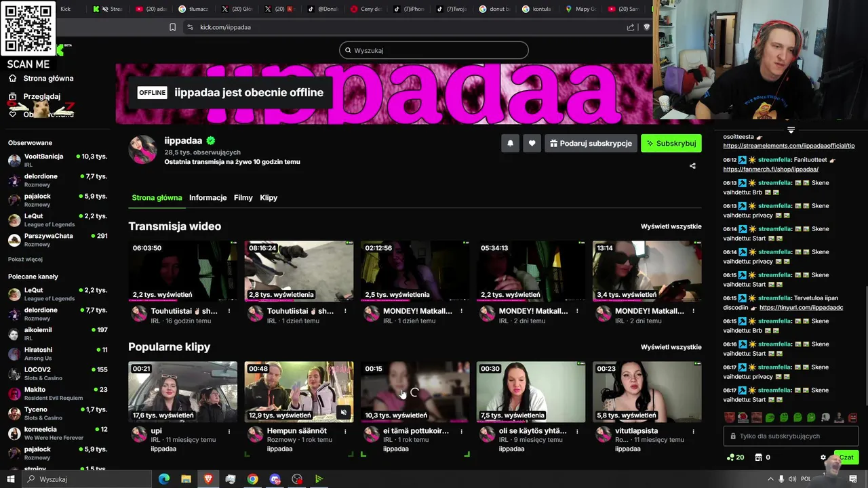Image resolution: width=868 pixels, height=488 pixels.
Task: Insert the speech-bubble thinking emote
Action: pos(825,418)
